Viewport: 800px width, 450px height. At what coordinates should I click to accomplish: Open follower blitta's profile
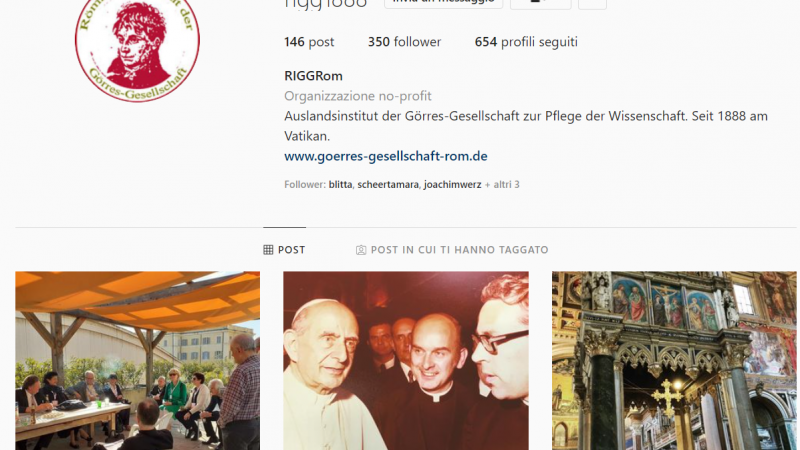point(340,185)
